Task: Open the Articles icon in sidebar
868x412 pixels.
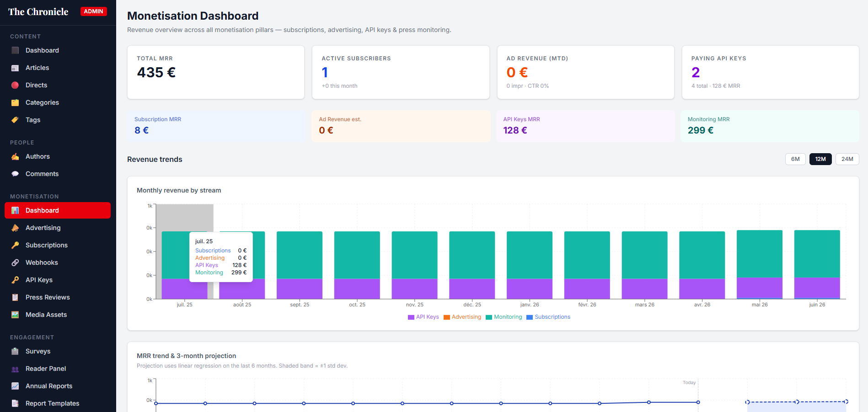Action: tap(15, 68)
